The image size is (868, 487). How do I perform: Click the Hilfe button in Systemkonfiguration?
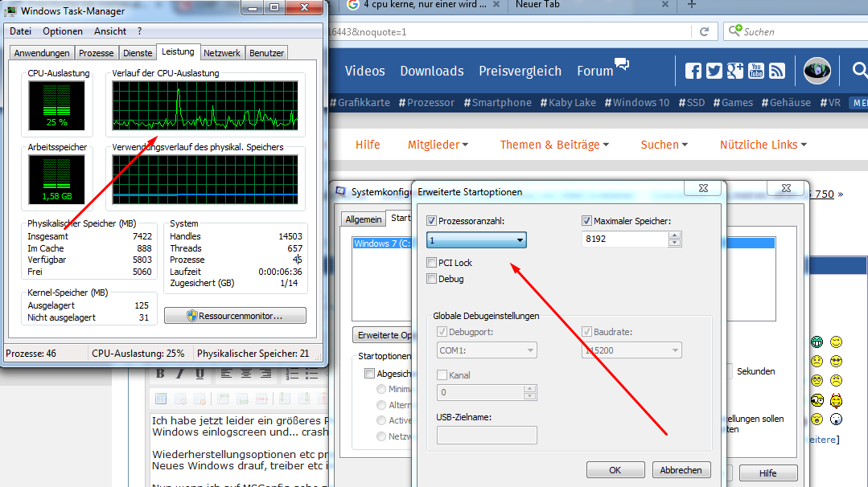(767, 473)
